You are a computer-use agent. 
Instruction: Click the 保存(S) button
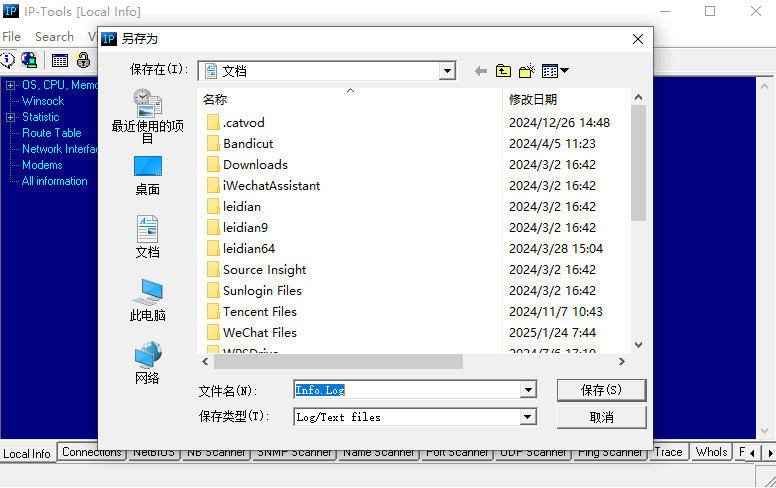[x=601, y=390]
